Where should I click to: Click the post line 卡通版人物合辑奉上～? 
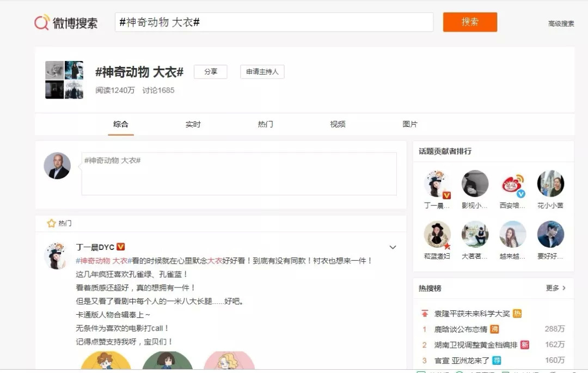(x=113, y=315)
